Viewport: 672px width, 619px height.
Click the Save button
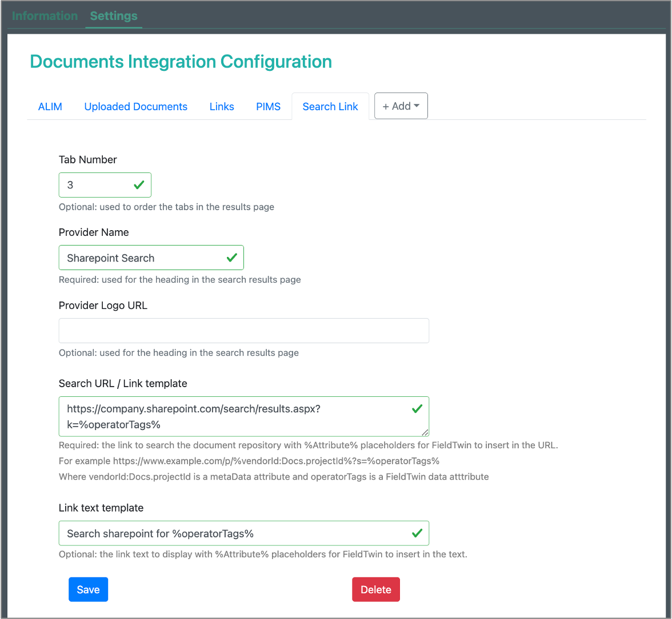point(88,589)
